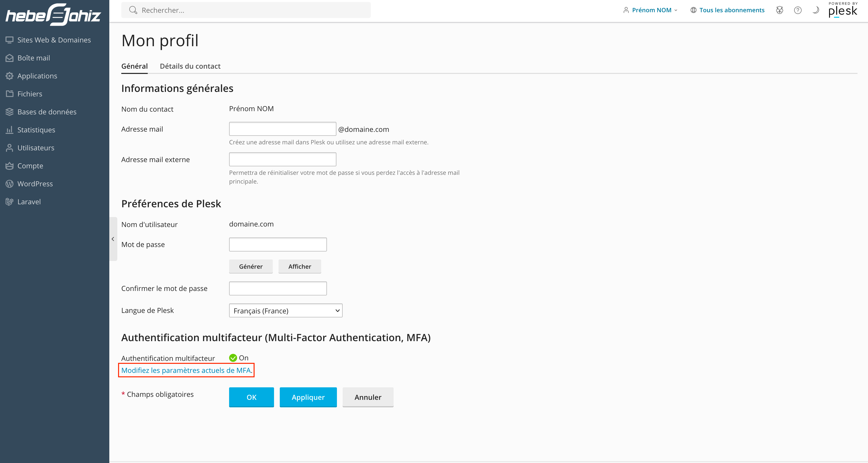This screenshot has width=868, height=463.
Task: Open the Prénom NOM account dropdown
Action: [x=650, y=10]
